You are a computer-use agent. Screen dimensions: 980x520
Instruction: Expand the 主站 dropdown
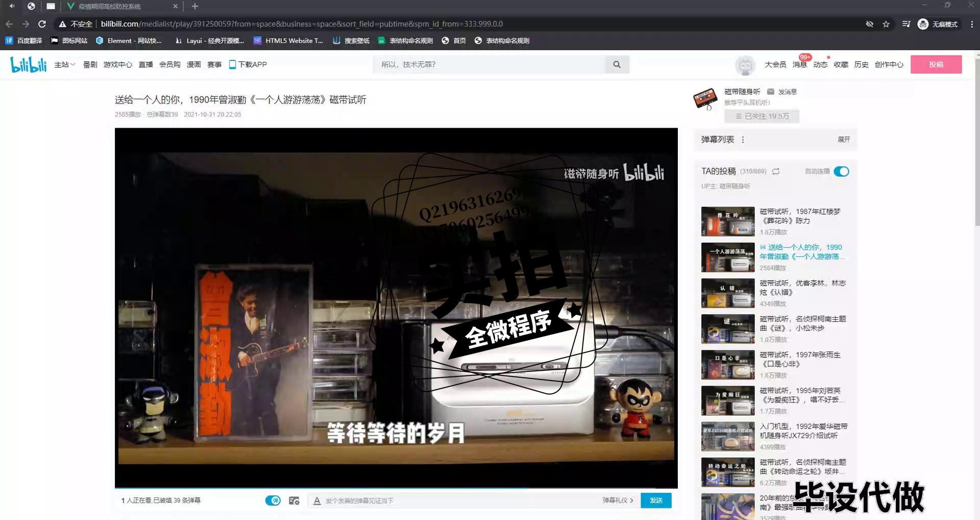coord(65,64)
